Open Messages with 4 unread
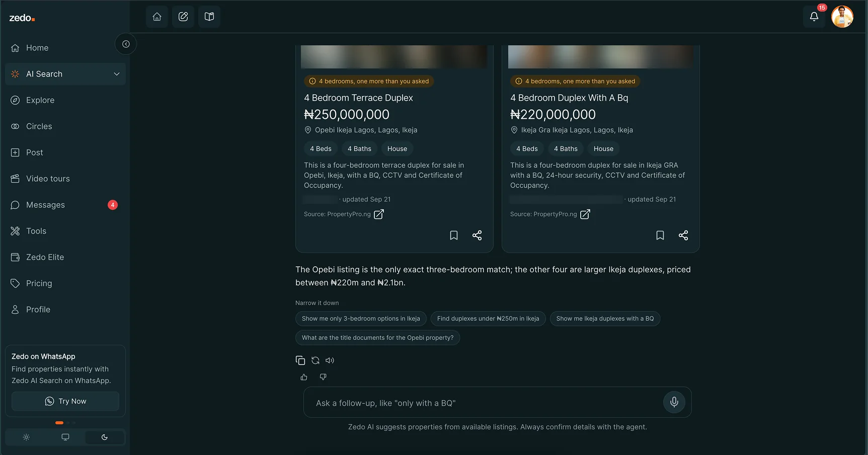This screenshot has width=868, height=455. coord(65,205)
